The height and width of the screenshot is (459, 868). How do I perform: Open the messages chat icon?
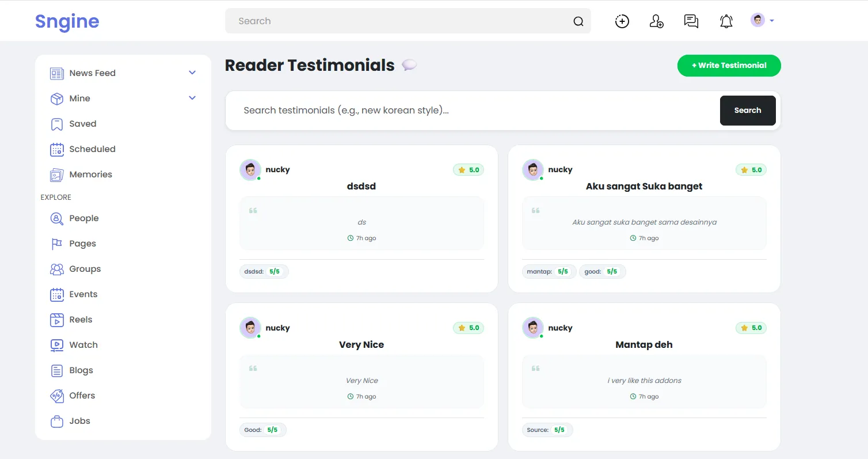[x=691, y=21]
